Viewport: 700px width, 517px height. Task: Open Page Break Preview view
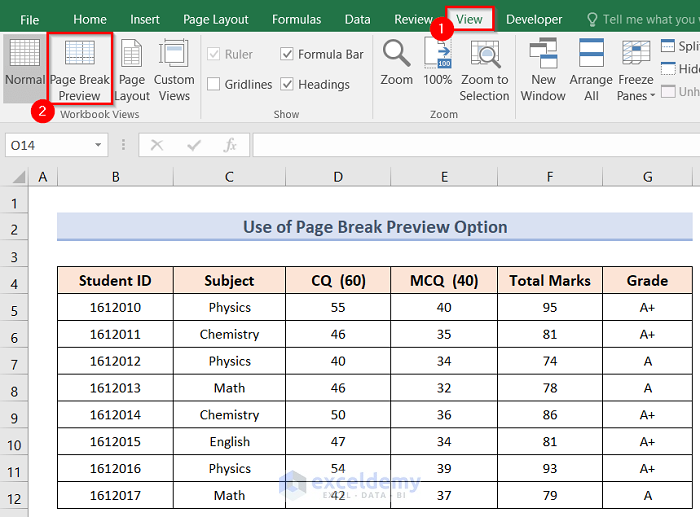[x=79, y=69]
